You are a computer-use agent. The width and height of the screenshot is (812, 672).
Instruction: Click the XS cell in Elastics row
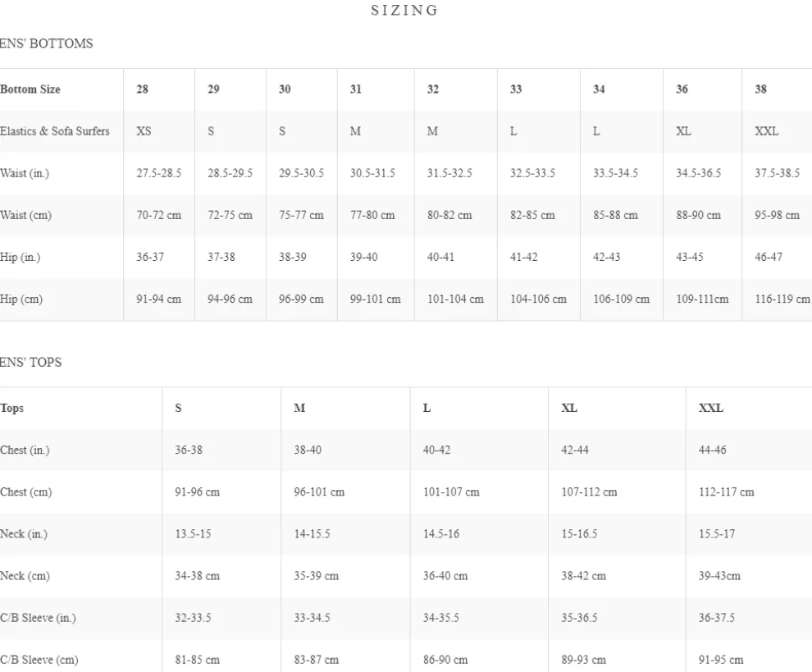[144, 131]
